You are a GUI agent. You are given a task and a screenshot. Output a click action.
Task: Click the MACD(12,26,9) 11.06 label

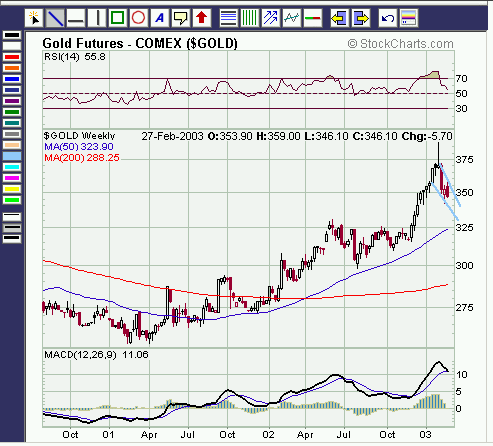pos(96,354)
